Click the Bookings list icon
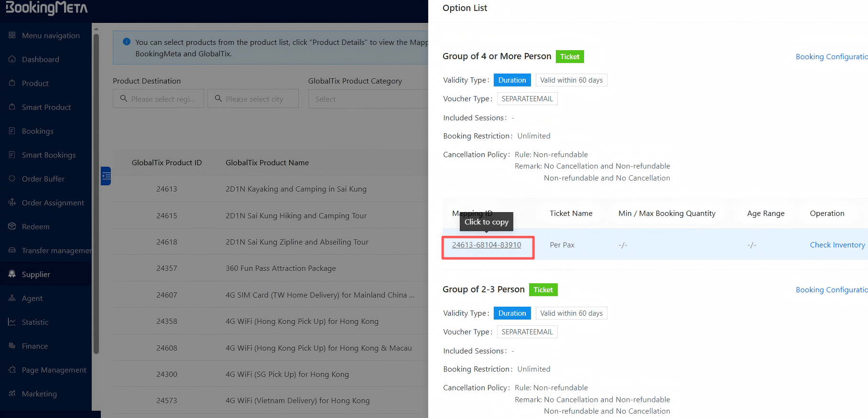This screenshot has height=418, width=868. pos(12,131)
